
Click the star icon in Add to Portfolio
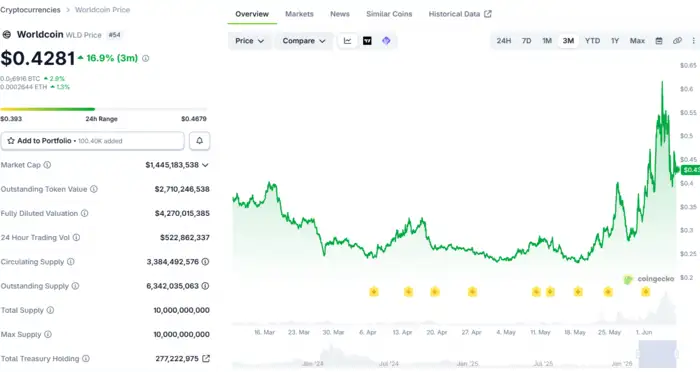[11, 141]
